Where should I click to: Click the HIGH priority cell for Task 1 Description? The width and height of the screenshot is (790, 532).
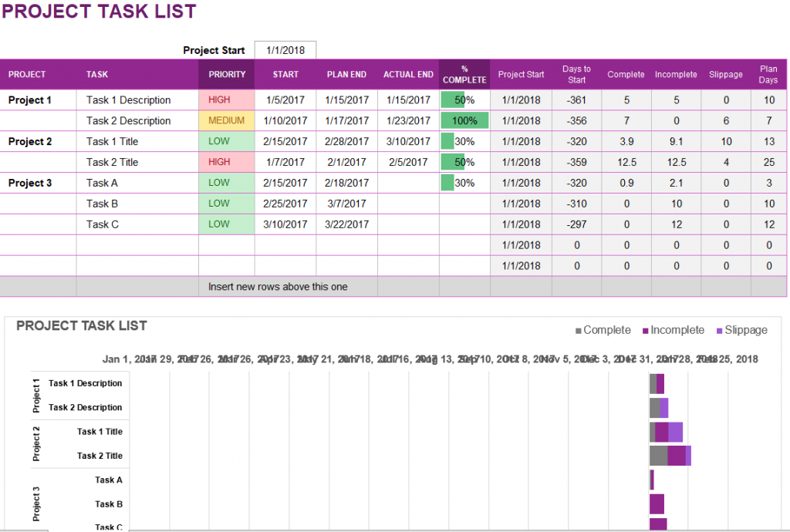226,99
